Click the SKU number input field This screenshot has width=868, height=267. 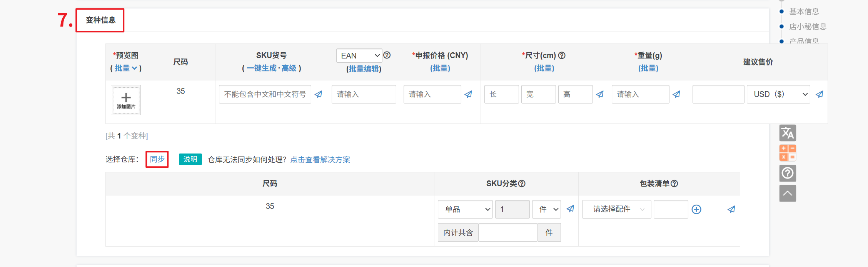click(x=265, y=94)
